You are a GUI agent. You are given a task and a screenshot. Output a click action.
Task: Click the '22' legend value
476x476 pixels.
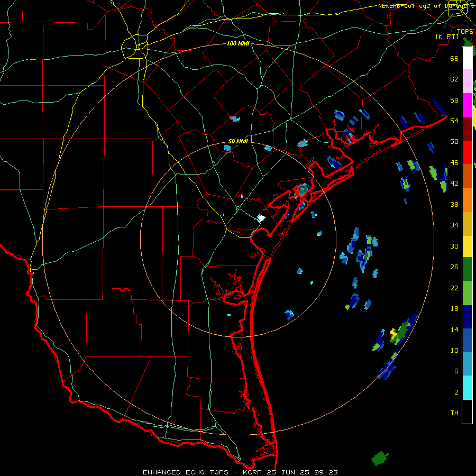(x=454, y=288)
